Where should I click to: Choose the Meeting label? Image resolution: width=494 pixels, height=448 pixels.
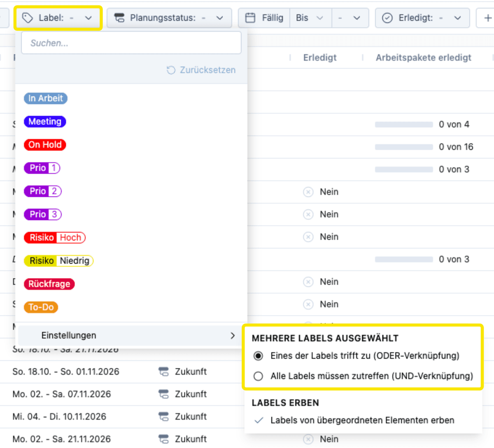click(x=45, y=122)
